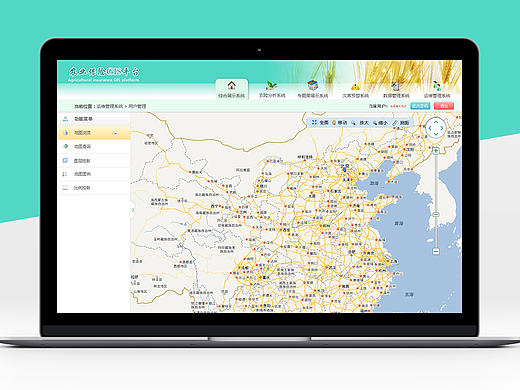Click the function menu header icon
This screenshot has height=390, width=520.
[x=66, y=119]
